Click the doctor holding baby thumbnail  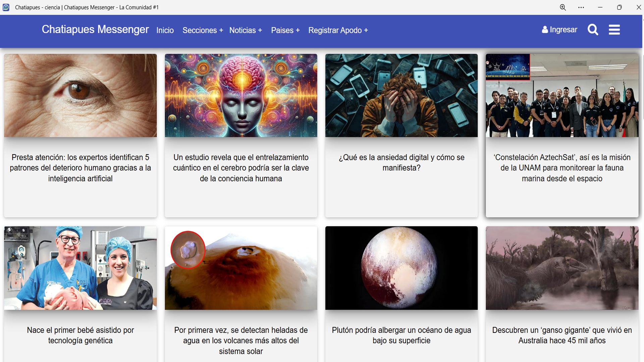(80, 268)
